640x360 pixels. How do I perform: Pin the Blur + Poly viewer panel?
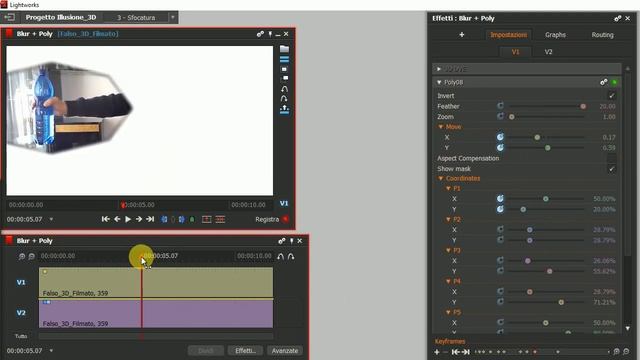(270, 34)
